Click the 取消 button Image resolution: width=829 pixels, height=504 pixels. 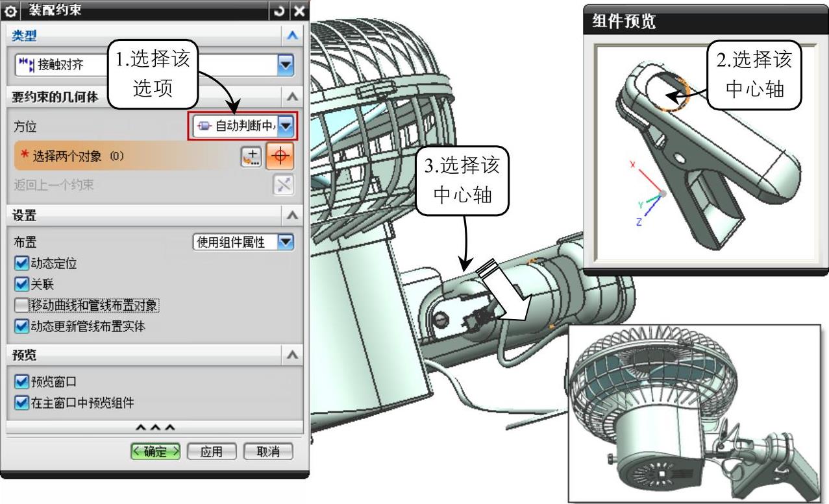(268, 451)
